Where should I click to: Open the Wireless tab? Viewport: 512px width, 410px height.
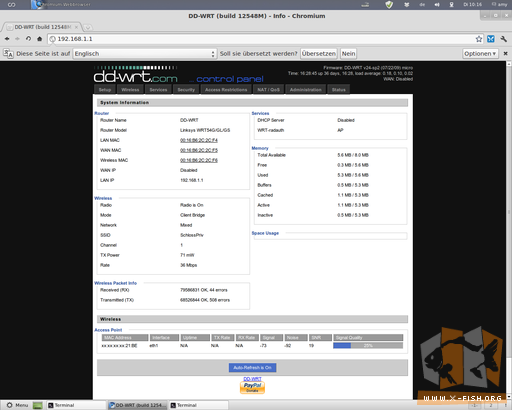click(x=130, y=90)
